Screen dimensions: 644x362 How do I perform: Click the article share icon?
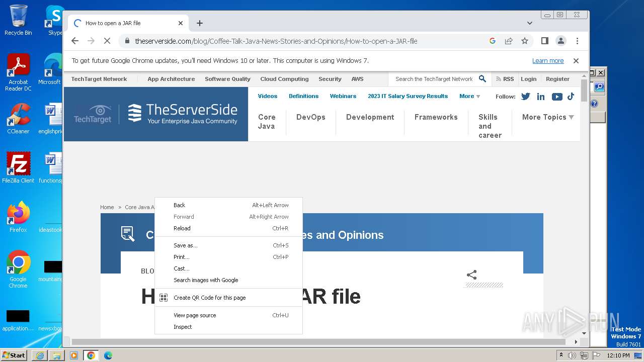pyautogui.click(x=471, y=275)
